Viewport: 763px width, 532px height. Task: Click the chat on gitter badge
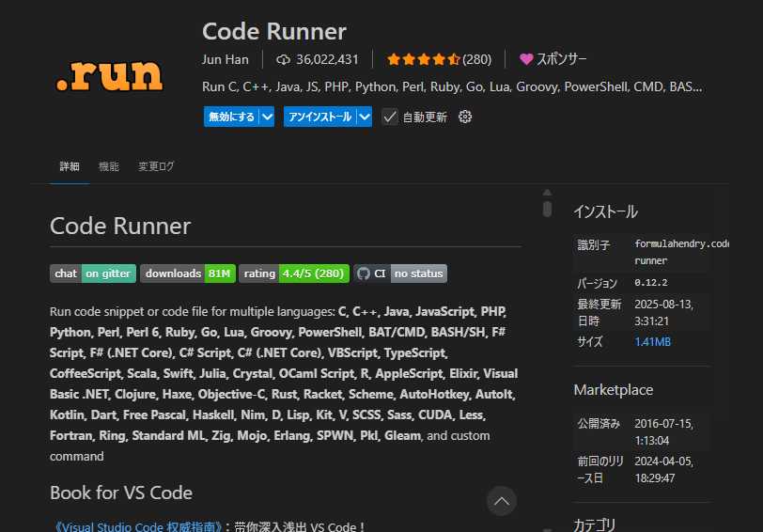pyautogui.click(x=92, y=274)
